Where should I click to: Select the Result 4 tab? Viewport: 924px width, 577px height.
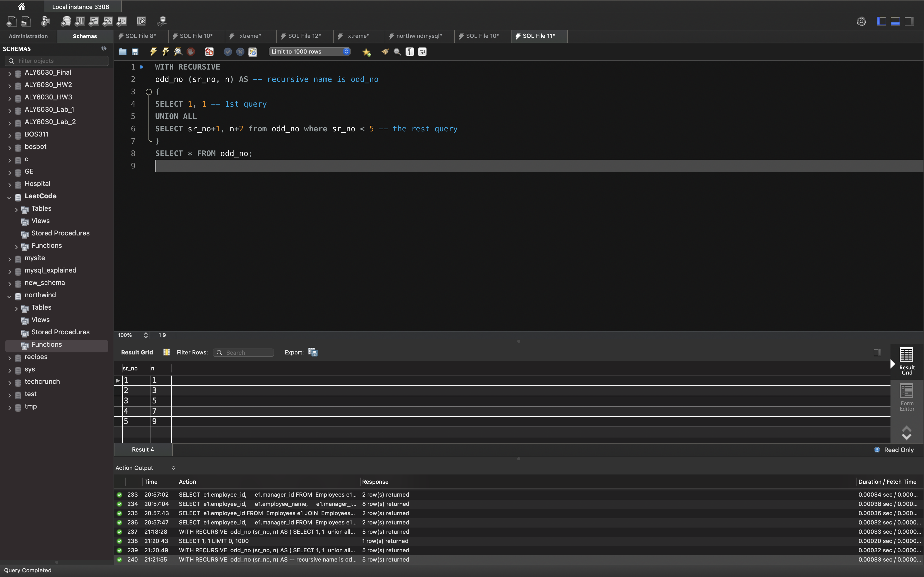(x=143, y=449)
